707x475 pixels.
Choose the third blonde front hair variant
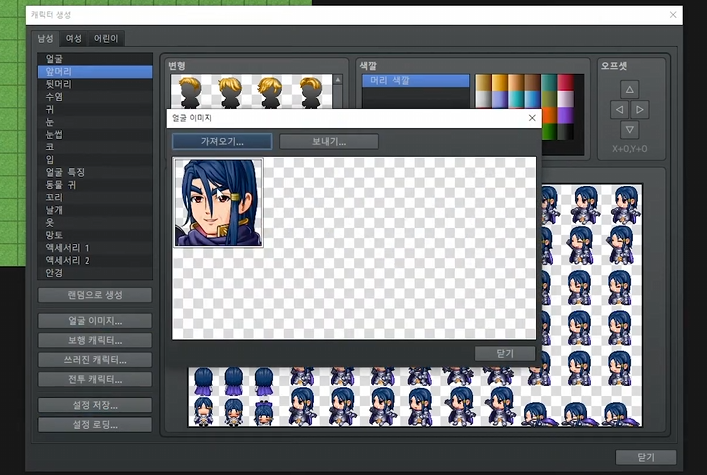[270, 92]
